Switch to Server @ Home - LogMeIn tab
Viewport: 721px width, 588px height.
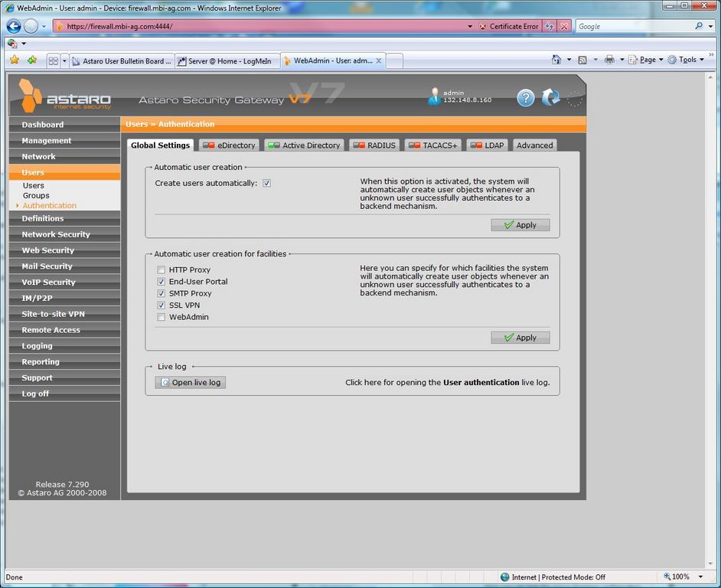coord(227,60)
